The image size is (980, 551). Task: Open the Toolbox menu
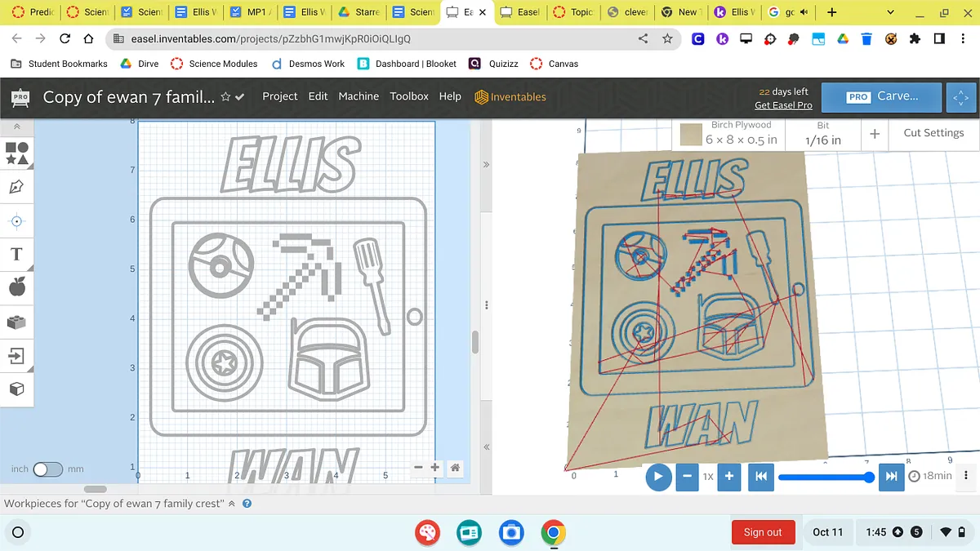point(409,96)
